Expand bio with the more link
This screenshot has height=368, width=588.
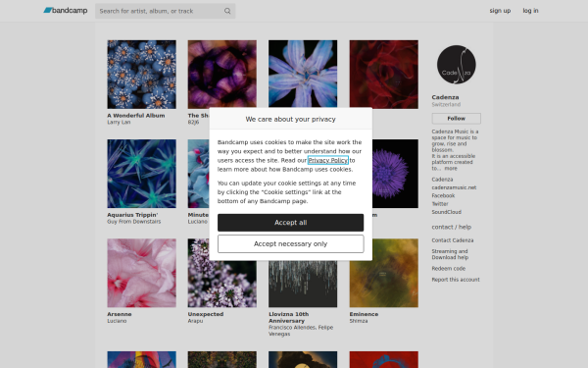[x=451, y=168]
